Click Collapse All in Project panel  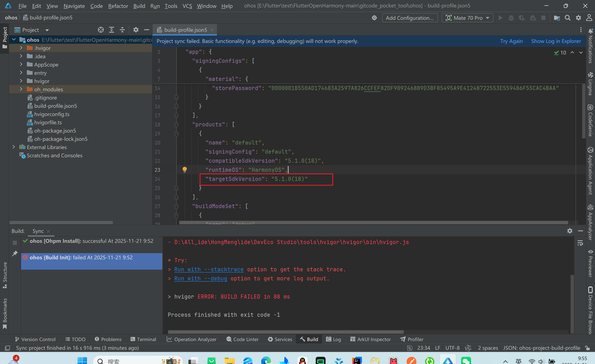coord(122,30)
